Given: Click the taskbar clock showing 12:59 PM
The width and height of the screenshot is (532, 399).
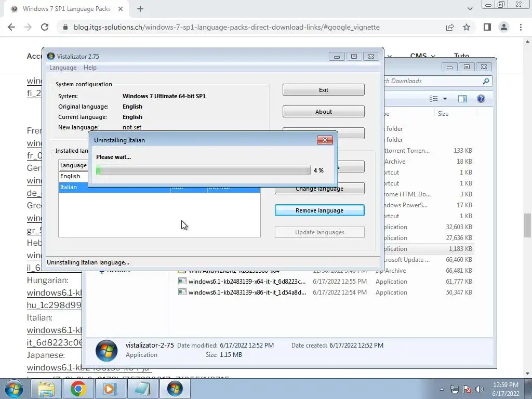Looking at the screenshot, I should click(506, 389).
